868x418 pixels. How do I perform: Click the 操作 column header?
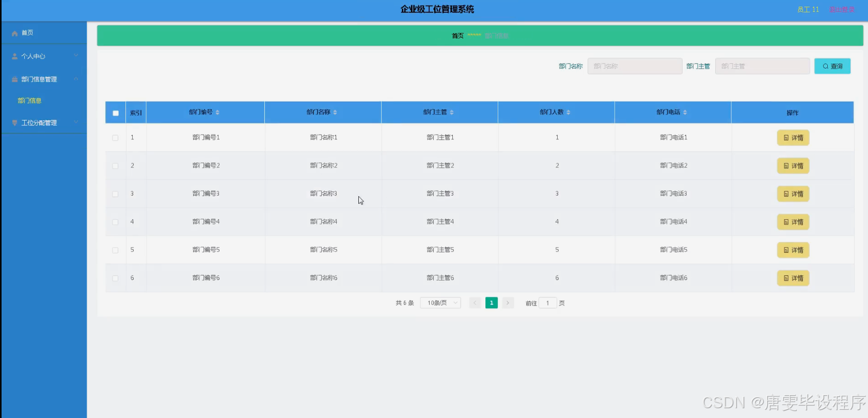pos(793,112)
